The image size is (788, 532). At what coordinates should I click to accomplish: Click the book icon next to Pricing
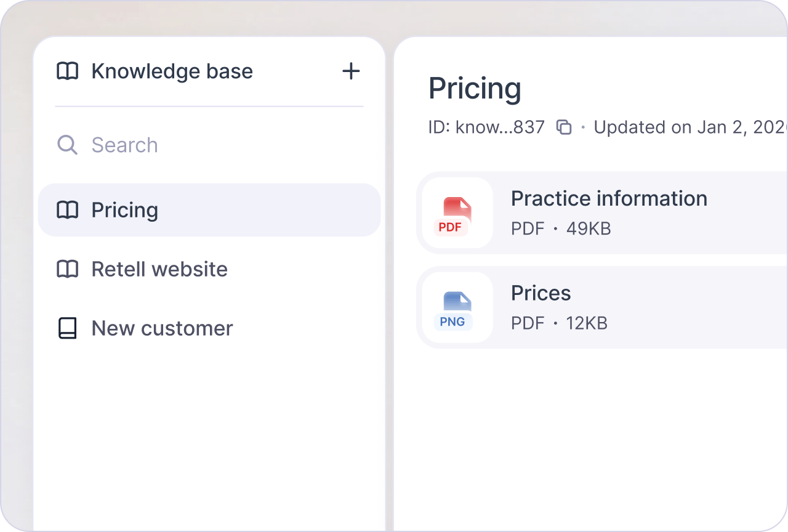click(x=68, y=210)
